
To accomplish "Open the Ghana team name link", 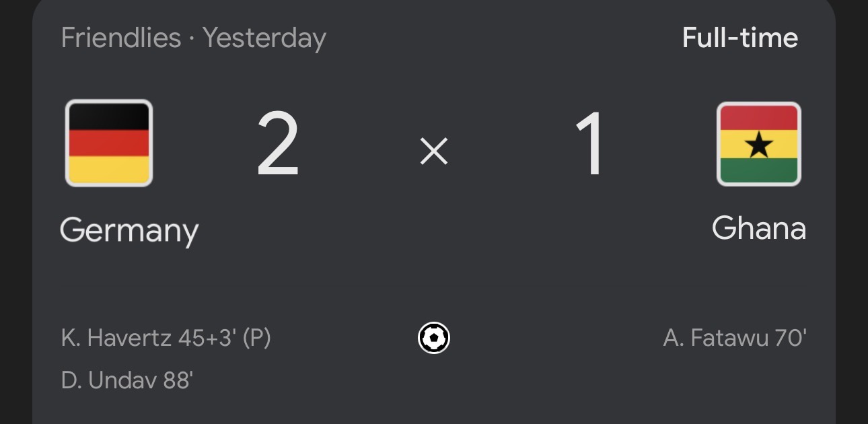I will tap(758, 229).
